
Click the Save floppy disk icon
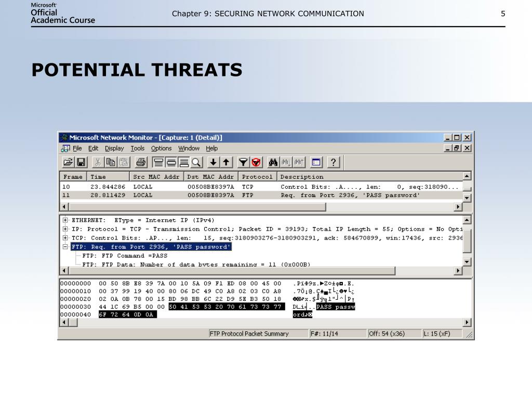point(81,163)
